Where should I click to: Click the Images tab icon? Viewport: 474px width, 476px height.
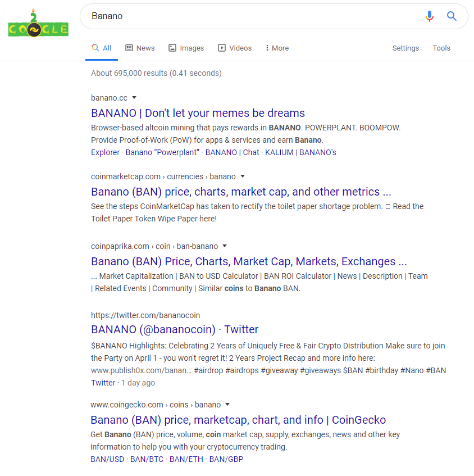pyautogui.click(x=172, y=48)
